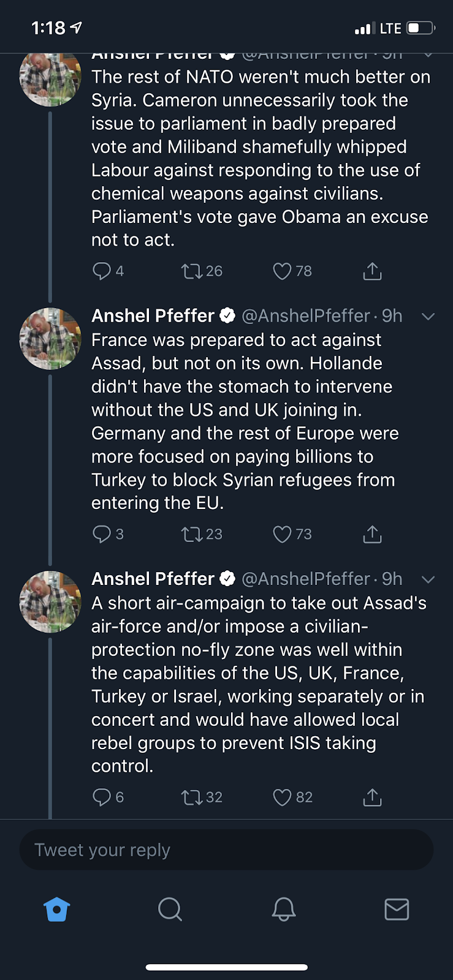Screen dimensions: 453x980
Task: Share the France and Assad tweet
Action: (x=372, y=535)
